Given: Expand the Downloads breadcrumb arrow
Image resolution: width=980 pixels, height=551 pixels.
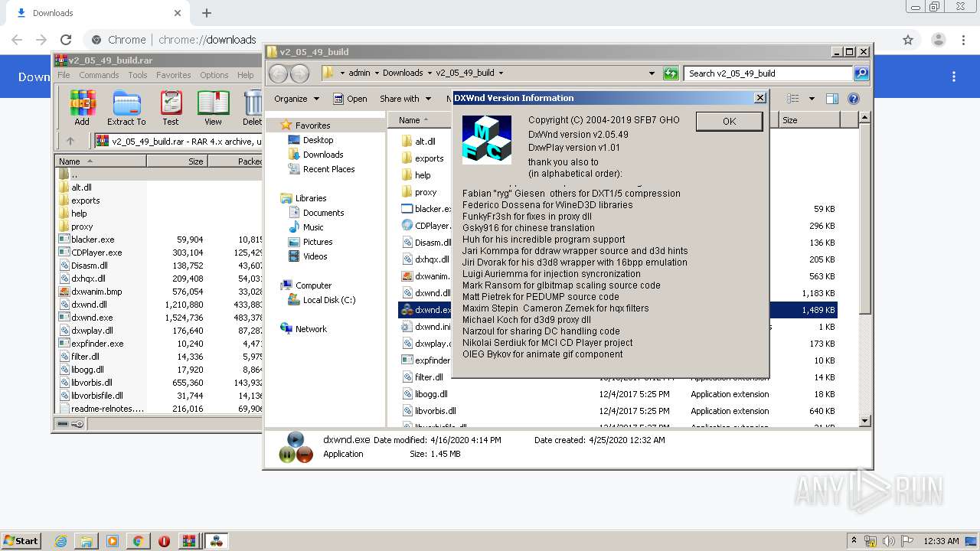Looking at the screenshot, I should coord(430,73).
